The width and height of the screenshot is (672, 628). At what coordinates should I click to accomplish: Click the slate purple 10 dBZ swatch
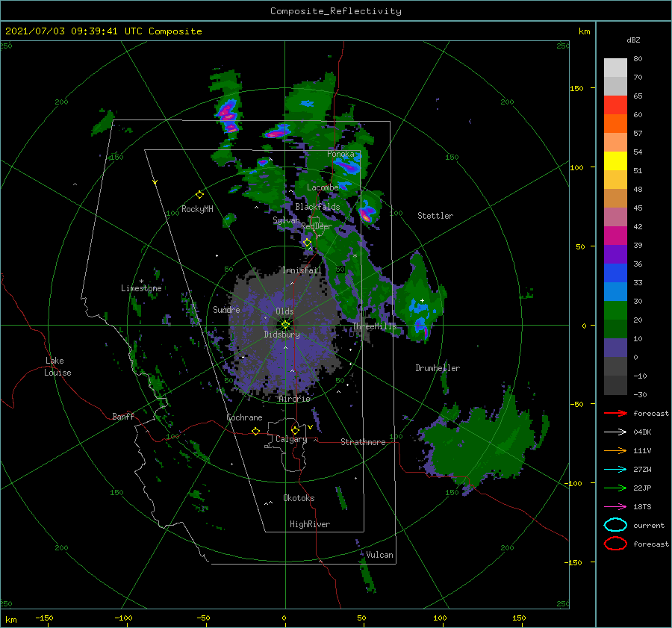coord(615,347)
